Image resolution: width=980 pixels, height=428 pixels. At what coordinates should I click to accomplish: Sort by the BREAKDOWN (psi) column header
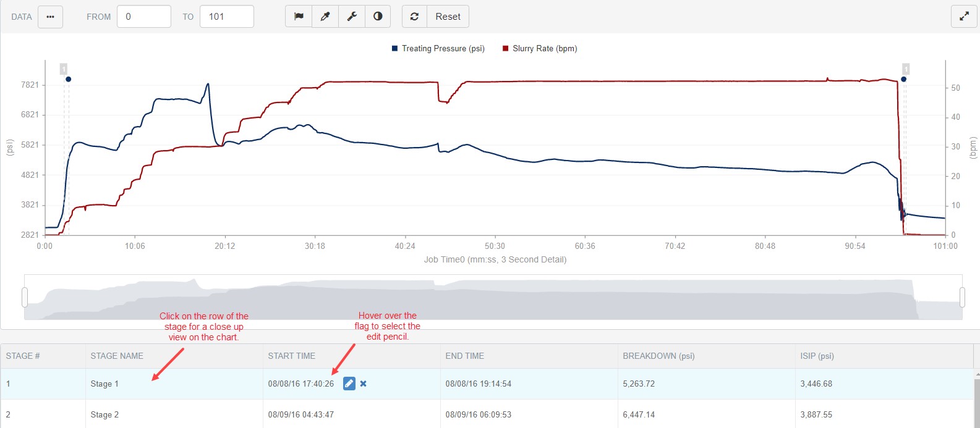(x=658, y=356)
